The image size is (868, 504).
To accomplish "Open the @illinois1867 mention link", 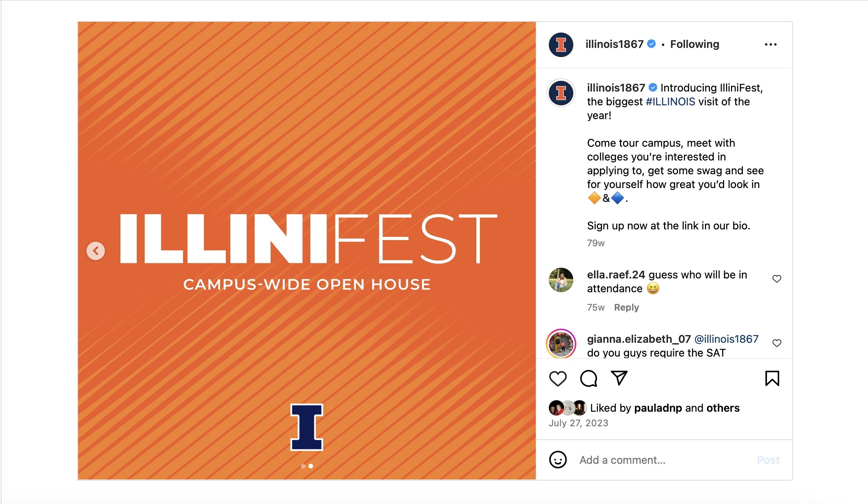I will [x=726, y=339].
